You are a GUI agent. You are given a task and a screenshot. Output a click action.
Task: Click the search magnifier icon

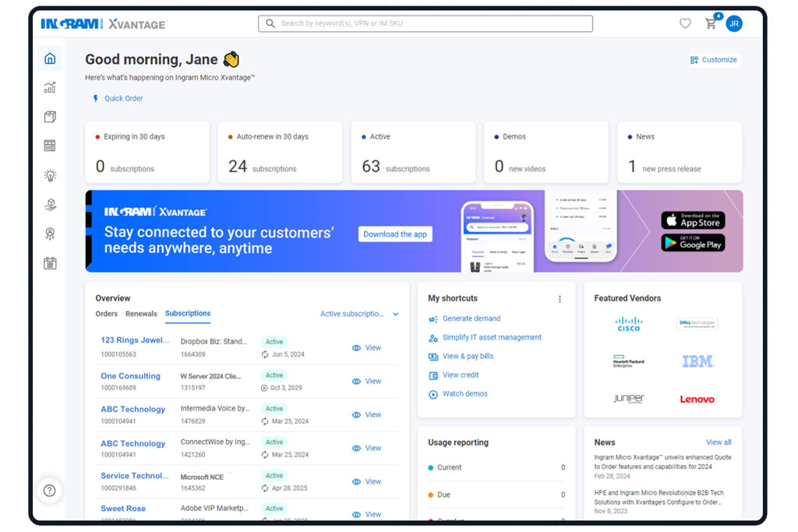[270, 23]
